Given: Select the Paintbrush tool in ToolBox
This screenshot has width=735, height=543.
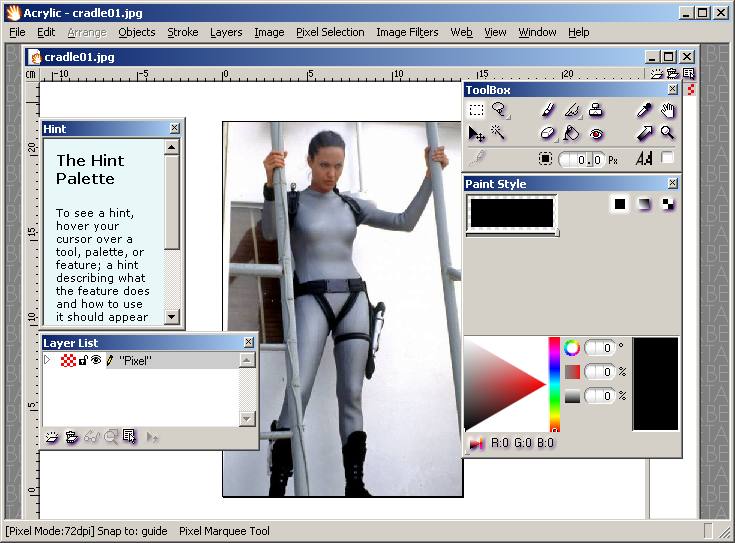Looking at the screenshot, I should [x=548, y=110].
